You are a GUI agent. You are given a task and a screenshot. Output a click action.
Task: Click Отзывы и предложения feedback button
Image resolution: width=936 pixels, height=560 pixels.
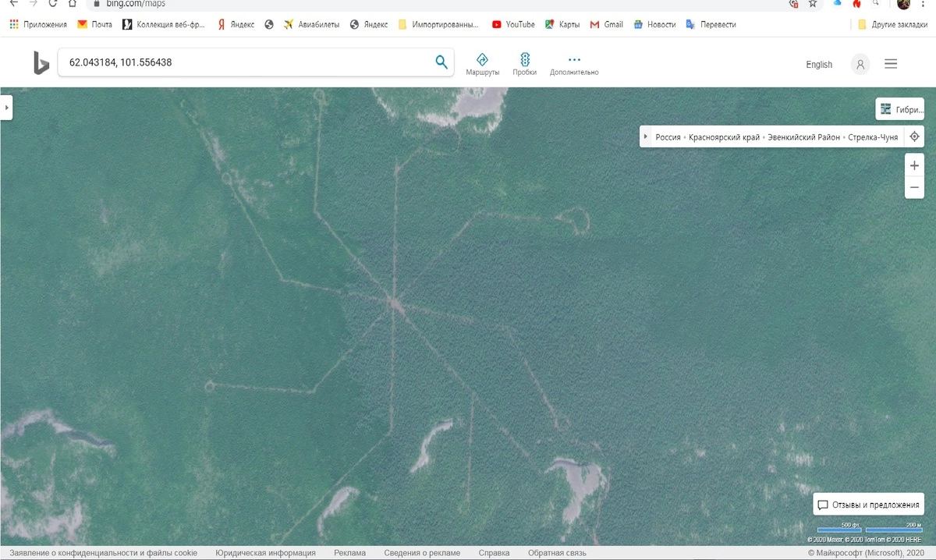pos(868,505)
